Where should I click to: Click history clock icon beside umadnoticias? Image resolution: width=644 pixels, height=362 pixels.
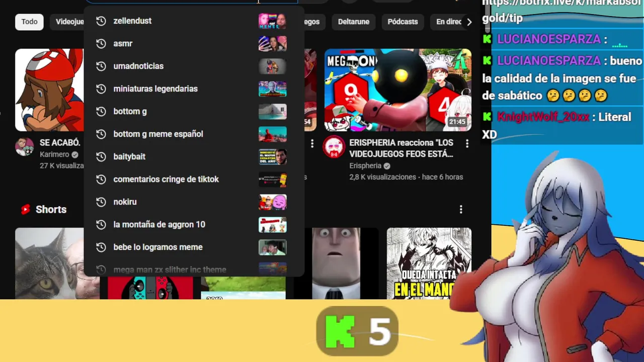(101, 66)
